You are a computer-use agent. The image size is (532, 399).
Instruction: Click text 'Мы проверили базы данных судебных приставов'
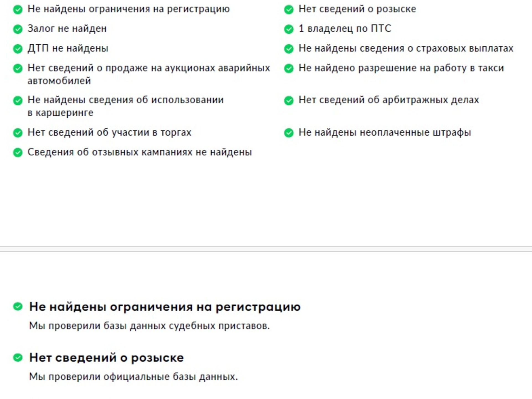(149, 326)
